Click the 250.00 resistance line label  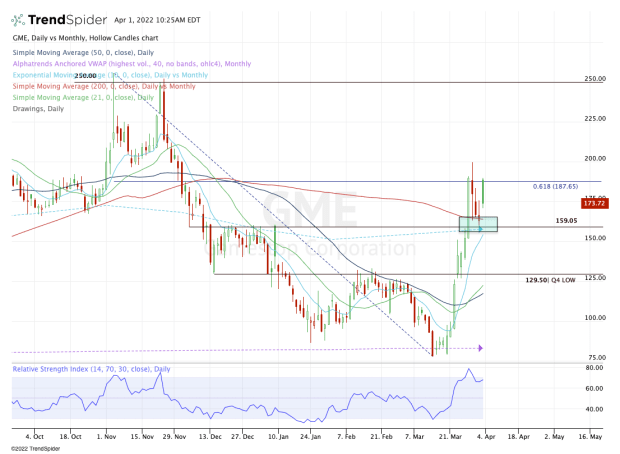pyautogui.click(x=85, y=76)
